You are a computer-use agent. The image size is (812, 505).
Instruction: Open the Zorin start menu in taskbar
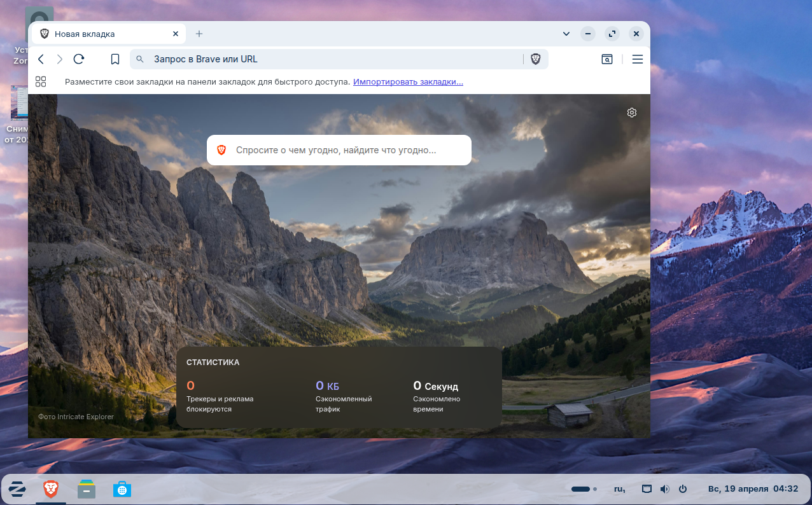click(17, 488)
